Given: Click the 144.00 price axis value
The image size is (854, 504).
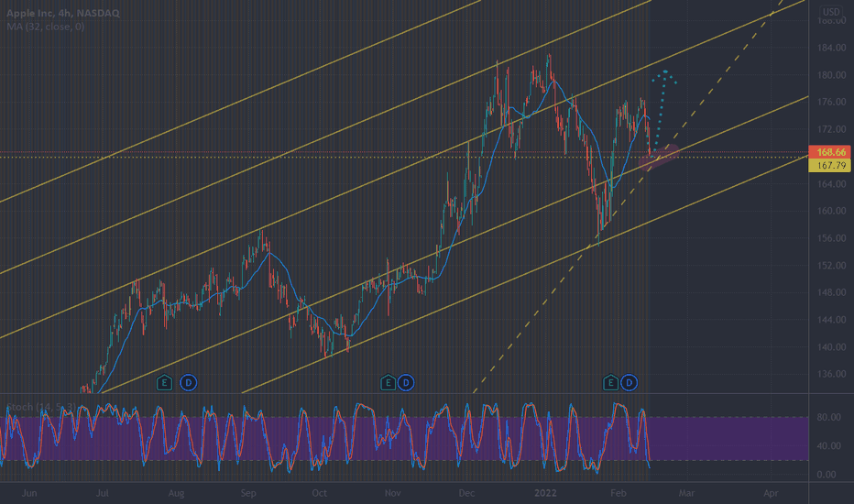Looking at the screenshot, I should coord(832,320).
